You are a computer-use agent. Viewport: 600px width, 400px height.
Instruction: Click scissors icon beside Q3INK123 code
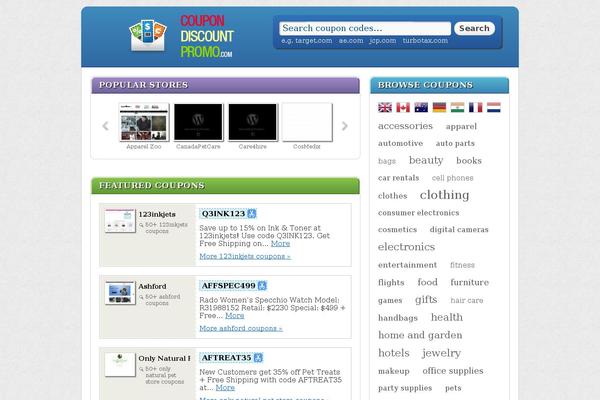251,214
